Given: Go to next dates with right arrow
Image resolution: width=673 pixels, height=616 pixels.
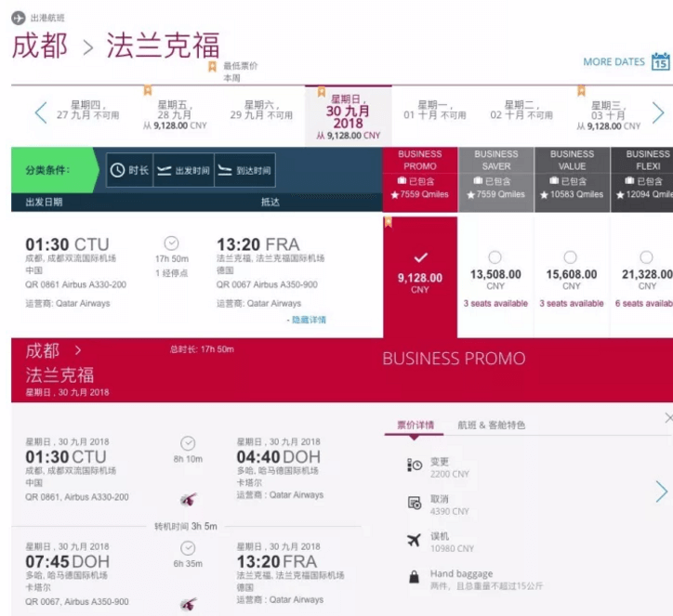Looking at the screenshot, I should point(658,113).
